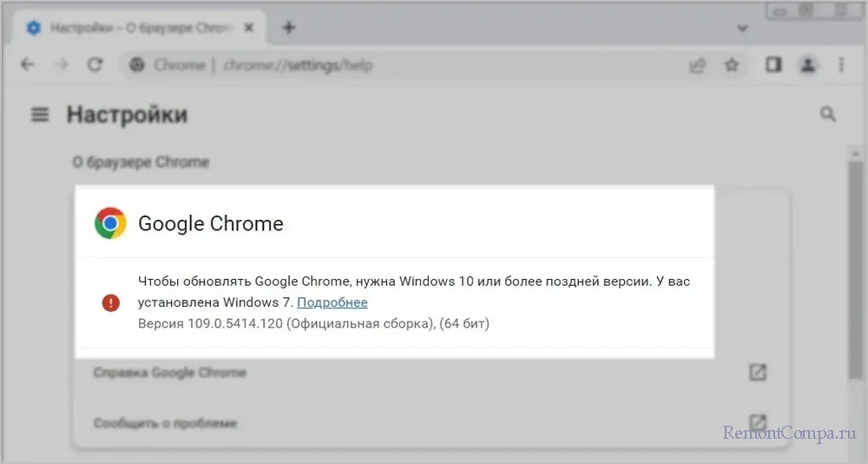Screen dimensions: 868x464
Task: Open Сообщить о проблеме
Action: tap(431, 423)
